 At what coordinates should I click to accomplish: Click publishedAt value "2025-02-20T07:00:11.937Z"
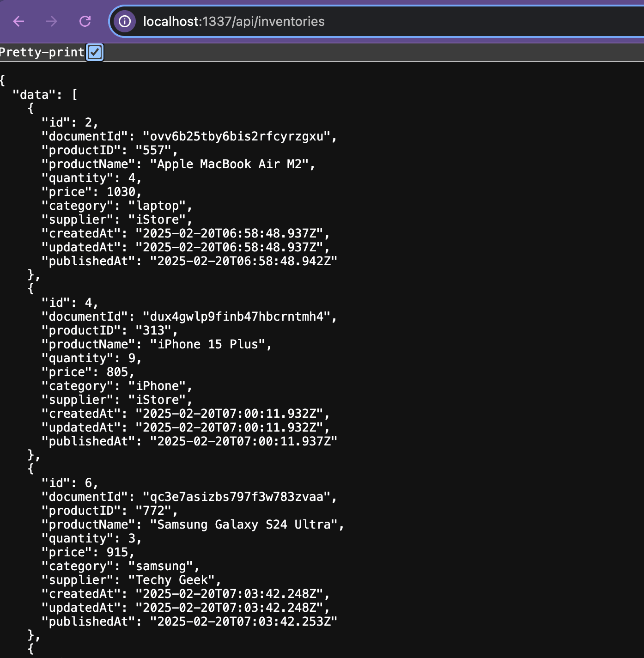244,441
